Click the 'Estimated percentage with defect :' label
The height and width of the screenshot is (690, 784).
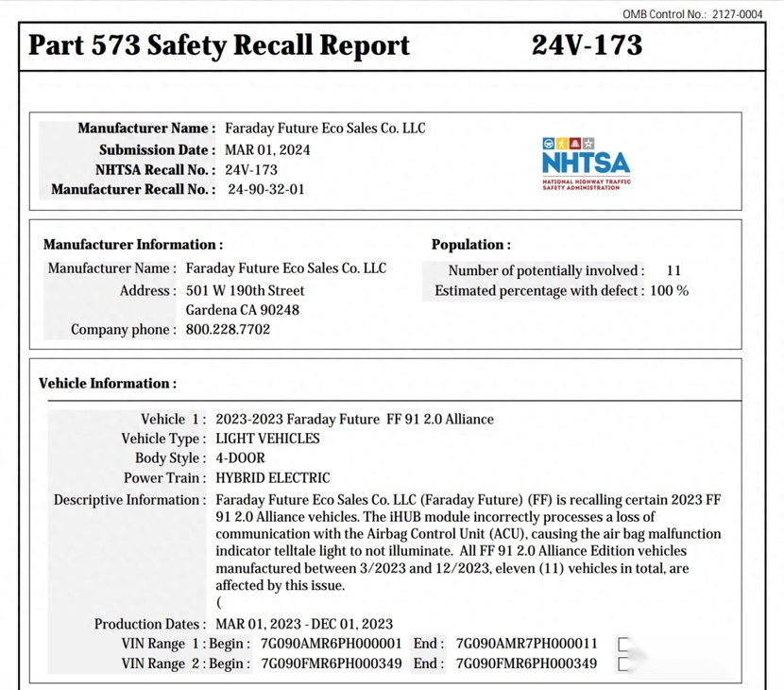(539, 290)
